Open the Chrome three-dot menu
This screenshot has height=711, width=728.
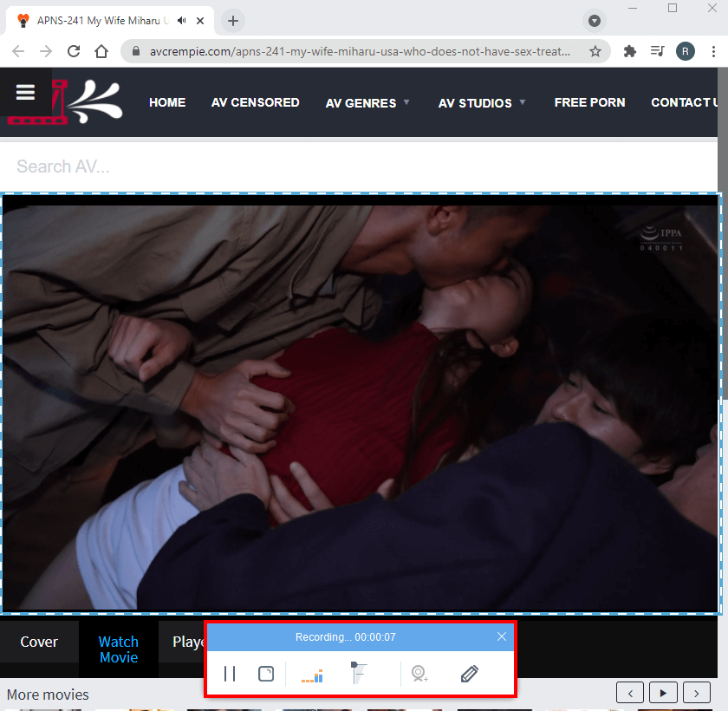pos(713,51)
